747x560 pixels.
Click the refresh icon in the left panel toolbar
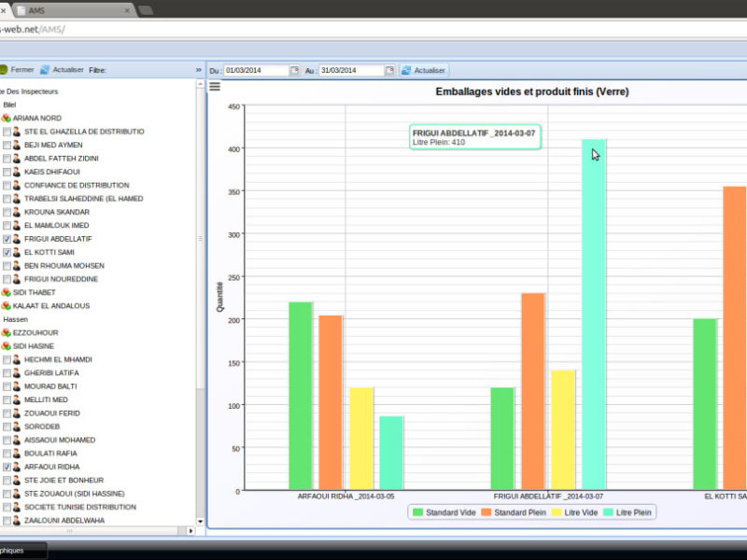tap(45, 70)
